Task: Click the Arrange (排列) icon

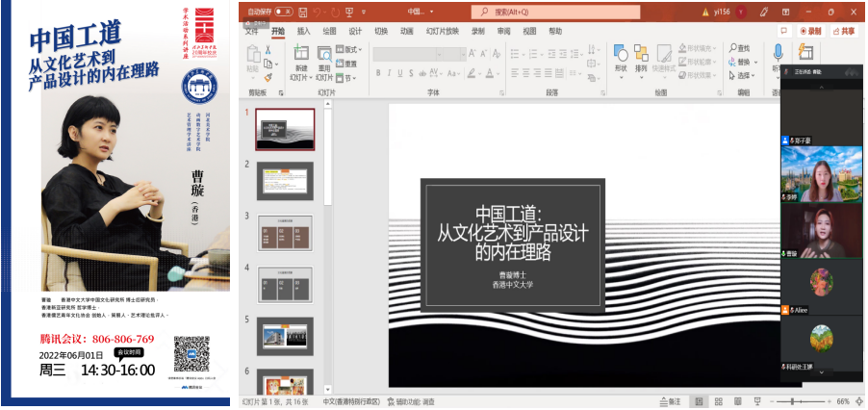Action: [x=641, y=52]
